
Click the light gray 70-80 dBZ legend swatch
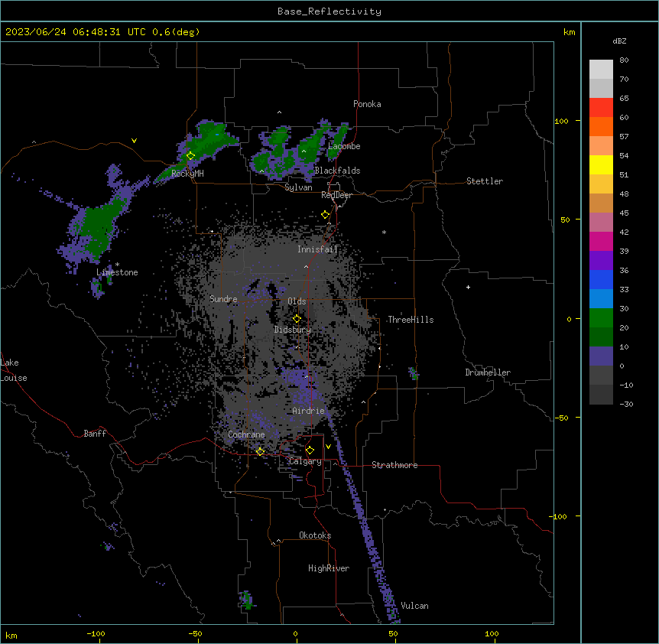click(x=601, y=70)
